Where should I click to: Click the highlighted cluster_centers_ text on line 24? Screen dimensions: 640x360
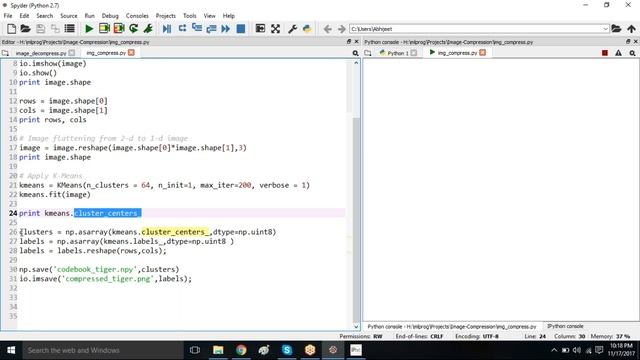point(107,213)
